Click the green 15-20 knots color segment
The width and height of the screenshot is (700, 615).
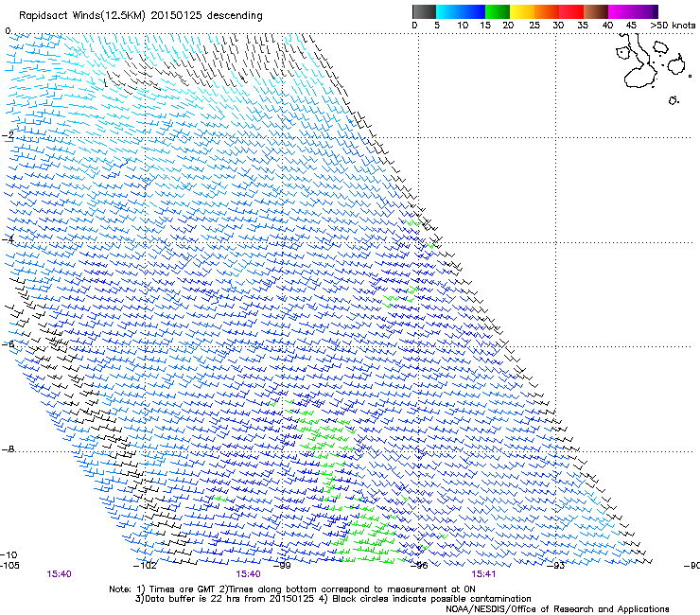point(498,11)
